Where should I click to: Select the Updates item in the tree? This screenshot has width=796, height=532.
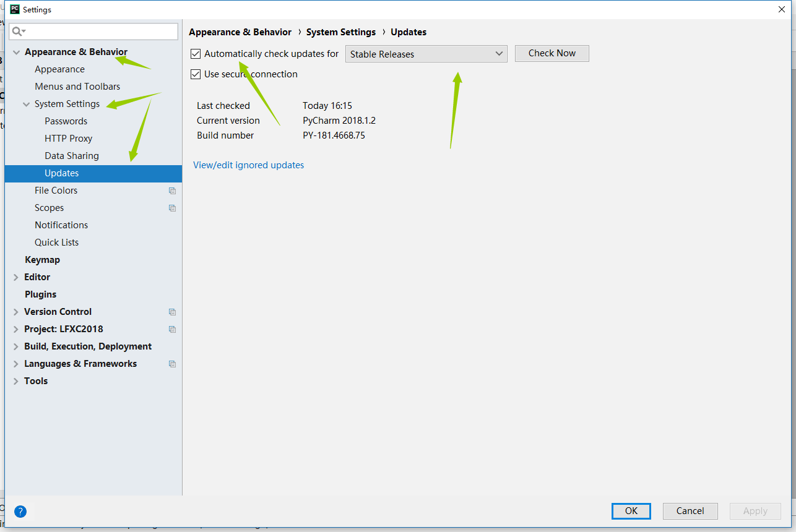(93, 173)
